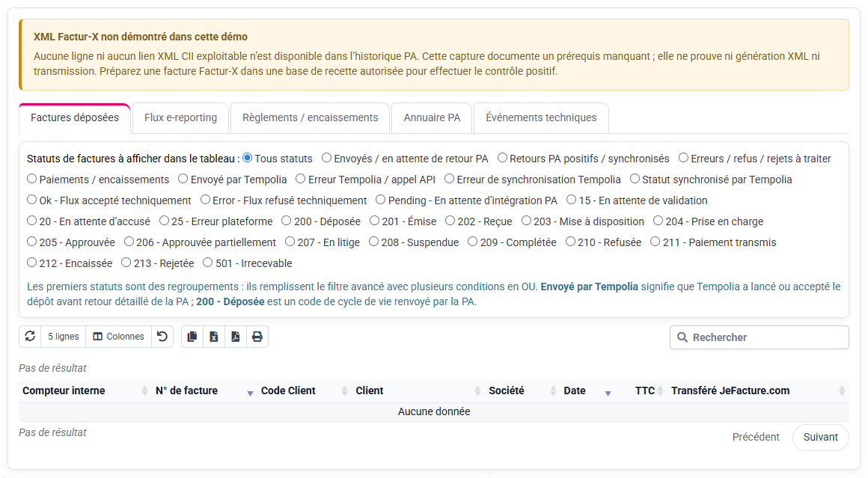Click the Précédent pagination link
The image size is (868, 478).
[756, 437]
